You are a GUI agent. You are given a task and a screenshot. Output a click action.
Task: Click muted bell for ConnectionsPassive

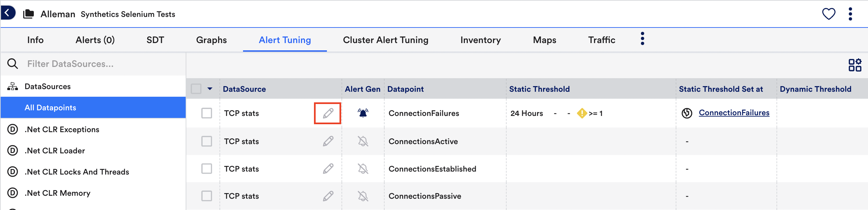tap(363, 196)
